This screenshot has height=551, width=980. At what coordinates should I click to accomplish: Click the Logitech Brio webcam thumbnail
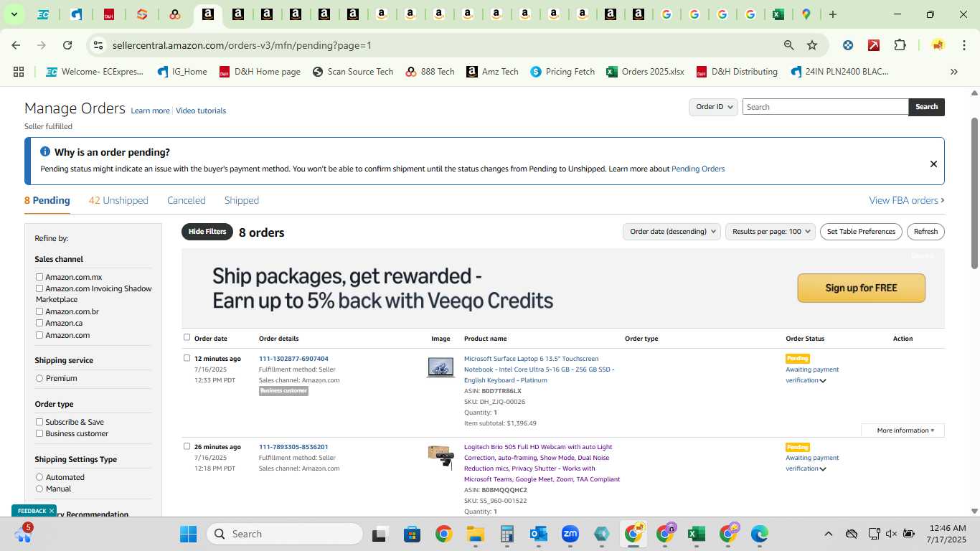[440, 456]
